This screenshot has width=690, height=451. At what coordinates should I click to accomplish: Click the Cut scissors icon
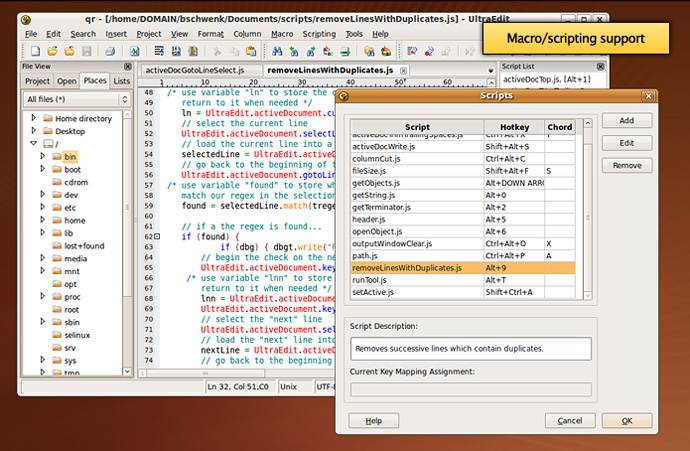(x=217, y=51)
